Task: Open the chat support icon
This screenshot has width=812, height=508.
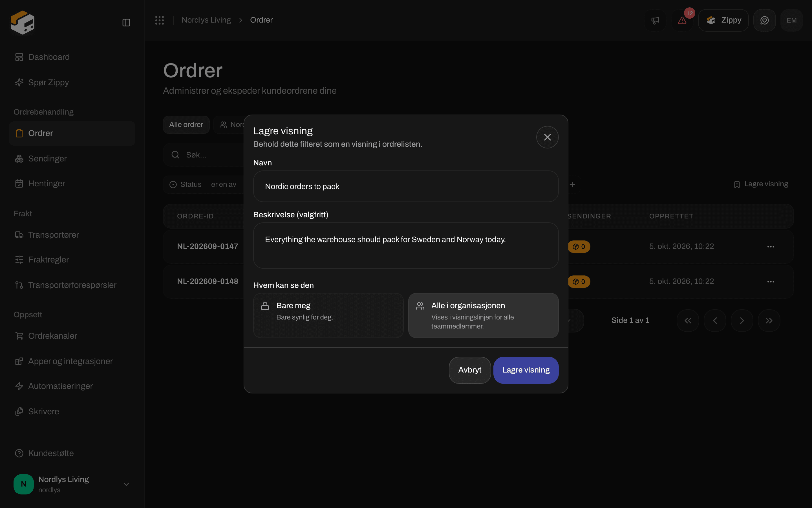Action: (x=764, y=20)
